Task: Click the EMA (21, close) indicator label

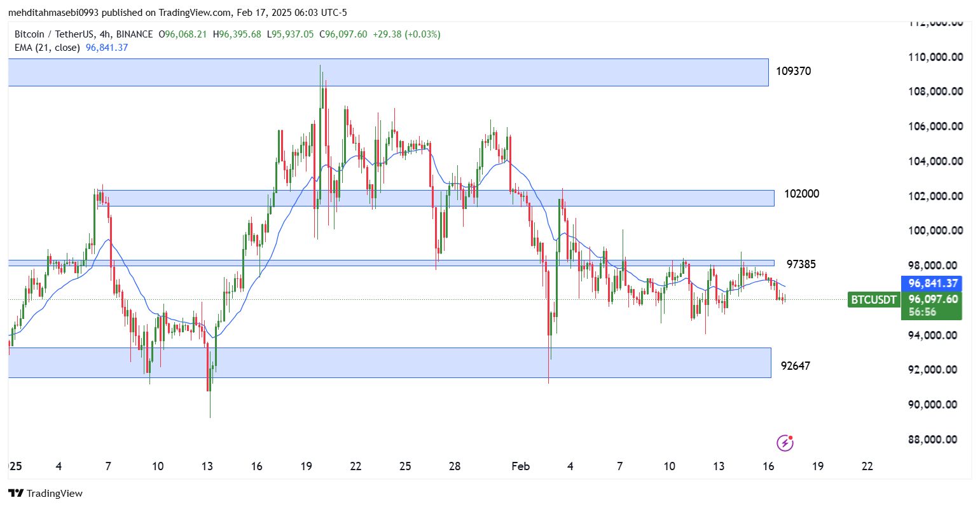Action: pos(47,48)
